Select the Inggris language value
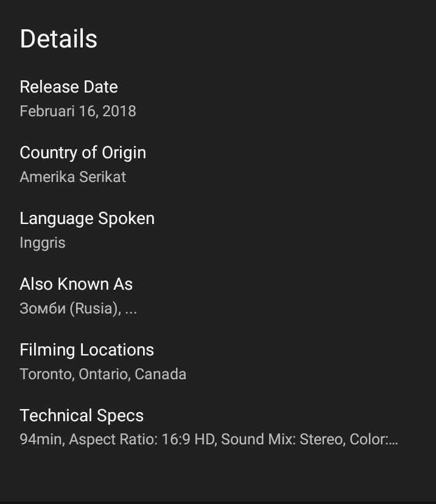The image size is (436, 504). pos(43,243)
